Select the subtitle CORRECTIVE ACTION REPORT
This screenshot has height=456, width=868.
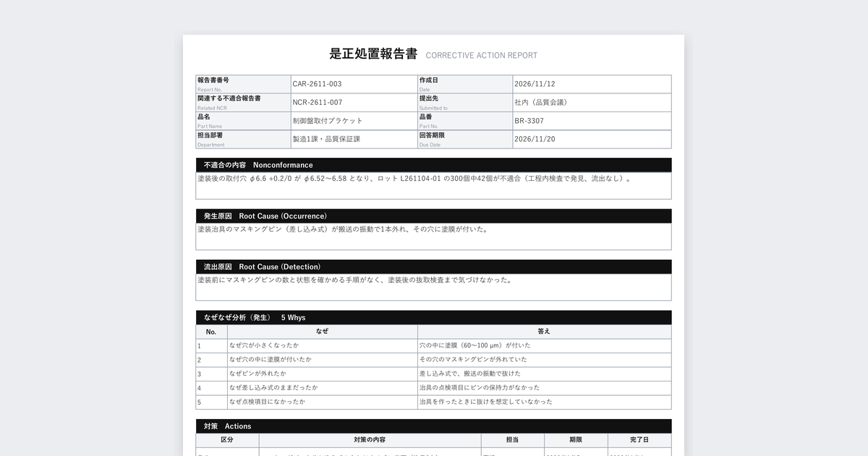(482, 55)
